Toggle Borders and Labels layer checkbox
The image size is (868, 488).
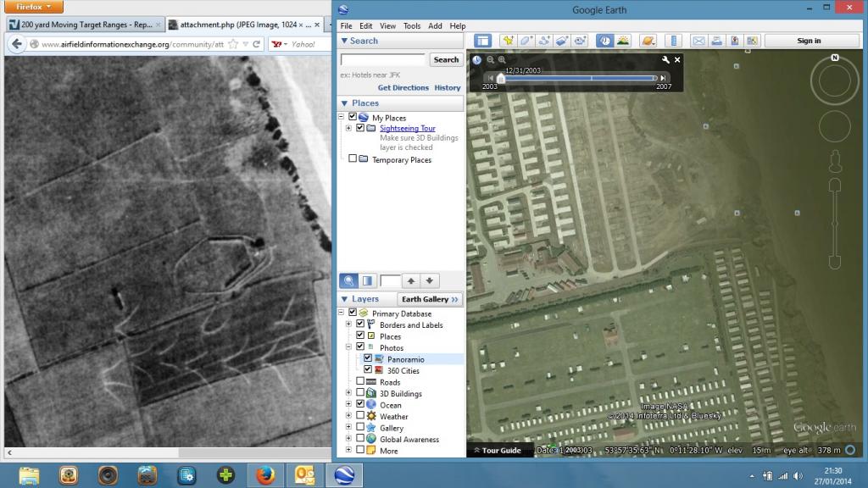[360, 324]
